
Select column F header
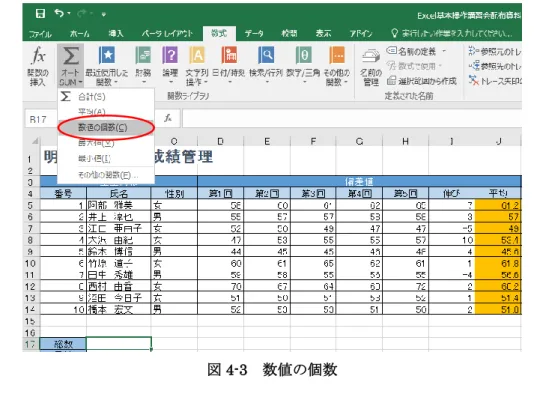tap(313, 141)
